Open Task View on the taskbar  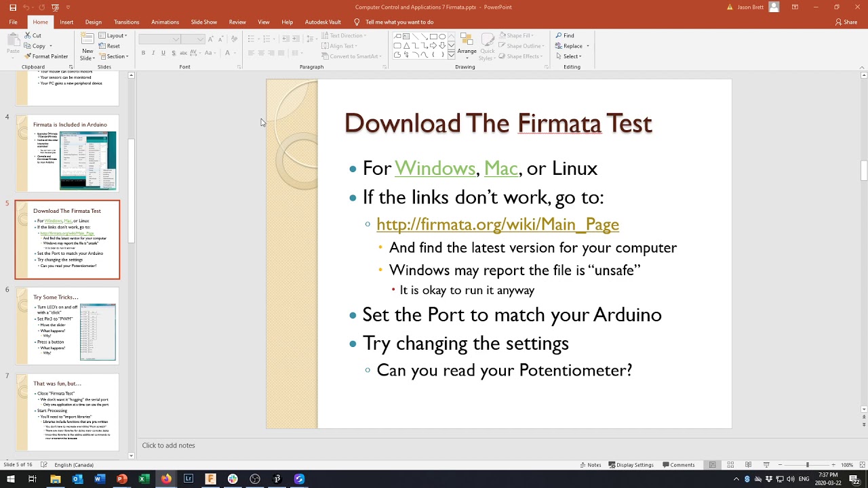coord(33,479)
